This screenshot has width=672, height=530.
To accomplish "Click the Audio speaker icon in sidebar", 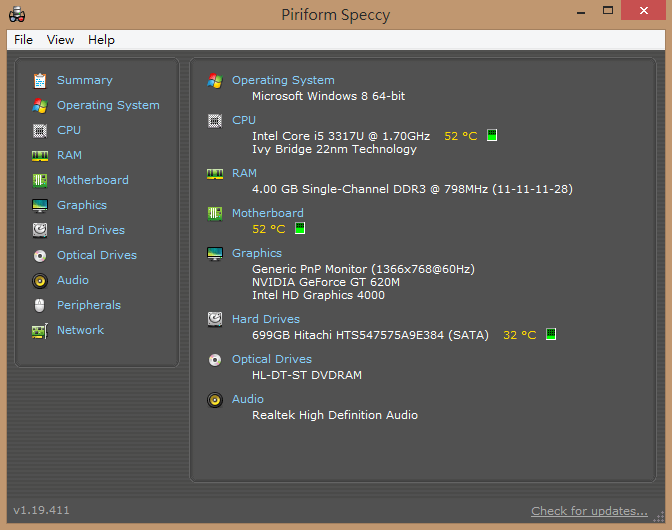I will 40,281.
